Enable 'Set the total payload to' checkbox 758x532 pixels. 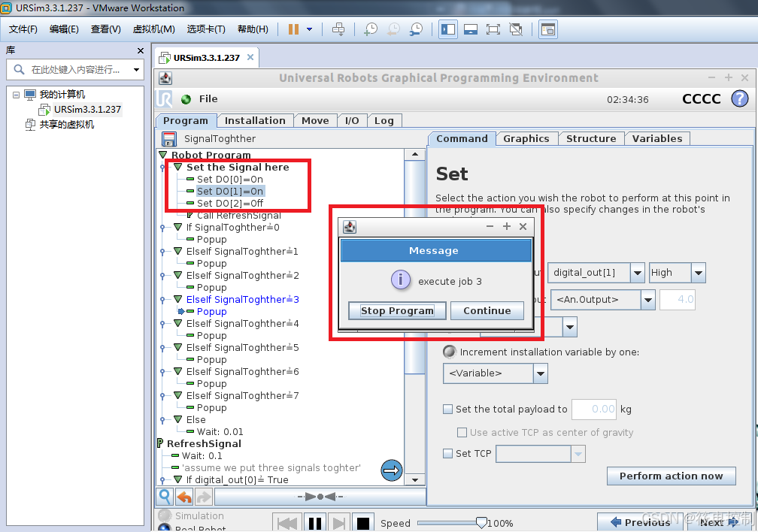click(448, 410)
